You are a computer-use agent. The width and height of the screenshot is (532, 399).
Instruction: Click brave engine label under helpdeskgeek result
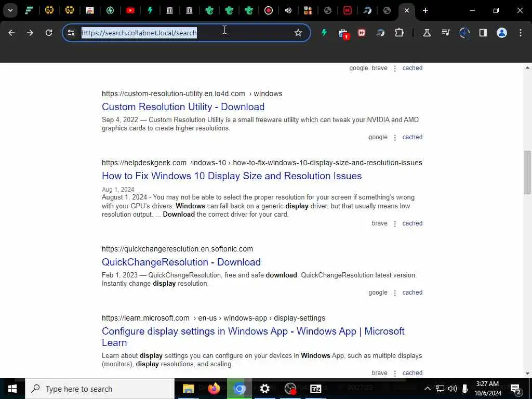tap(379, 223)
